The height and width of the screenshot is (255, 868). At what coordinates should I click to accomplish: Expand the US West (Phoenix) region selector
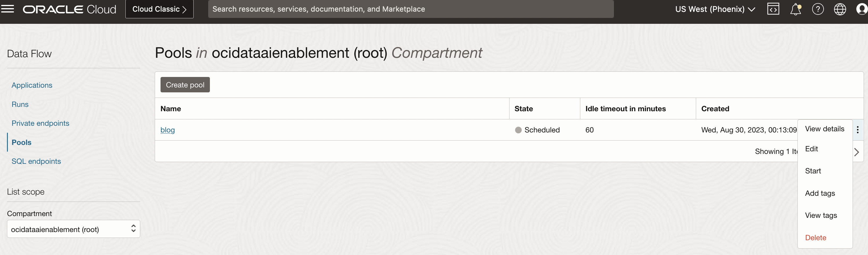pos(715,9)
